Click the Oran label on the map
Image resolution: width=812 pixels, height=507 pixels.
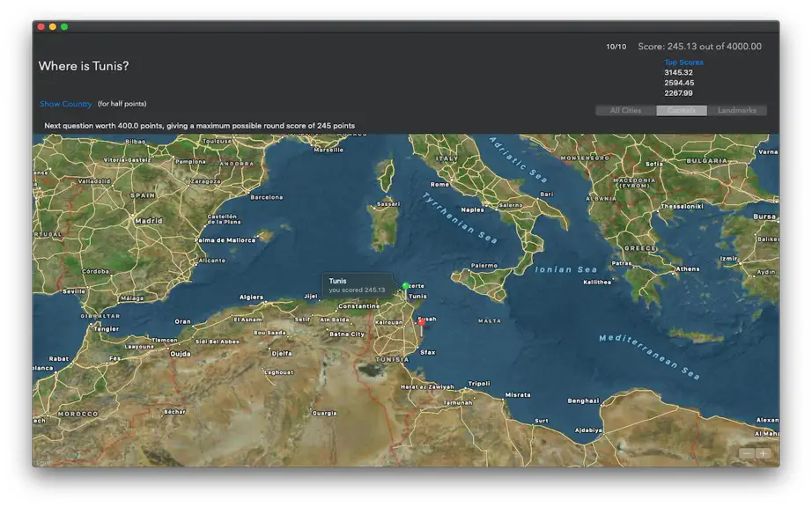182,321
